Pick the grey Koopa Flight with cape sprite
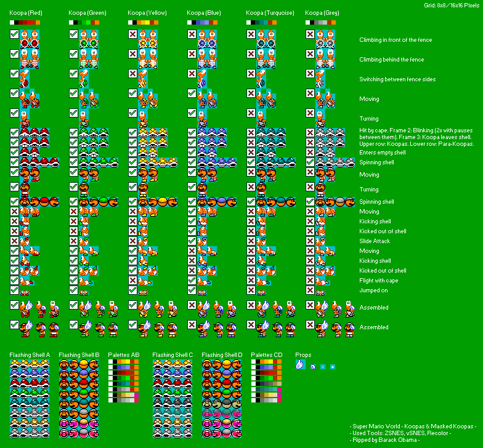The height and width of the screenshot is (448, 483). pos(323,281)
